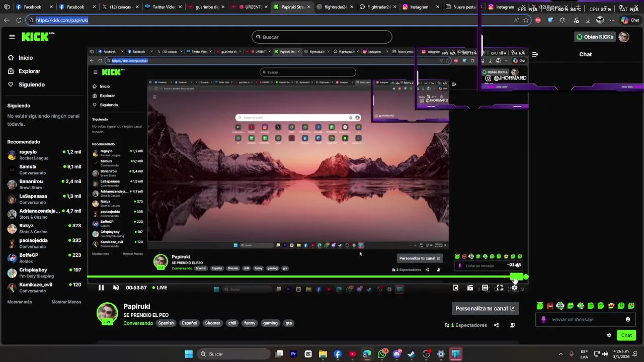Open LaSapaaaaa's recommended channel

click(x=44, y=199)
